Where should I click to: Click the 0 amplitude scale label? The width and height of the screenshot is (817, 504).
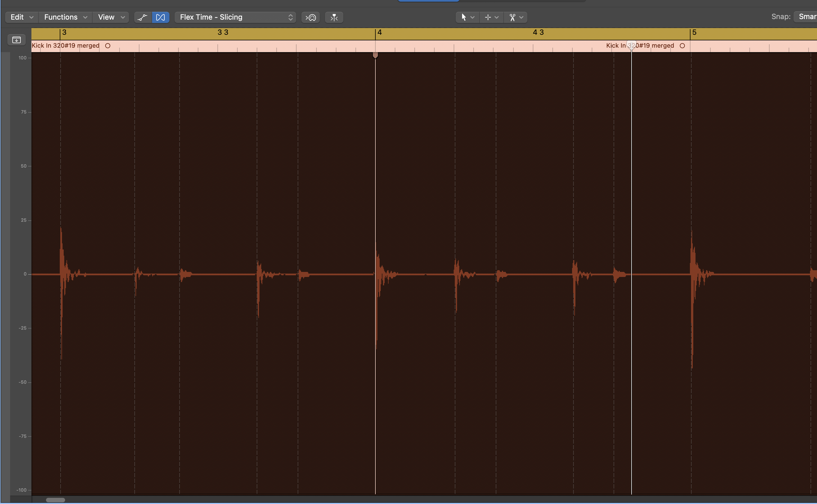pyautogui.click(x=25, y=274)
